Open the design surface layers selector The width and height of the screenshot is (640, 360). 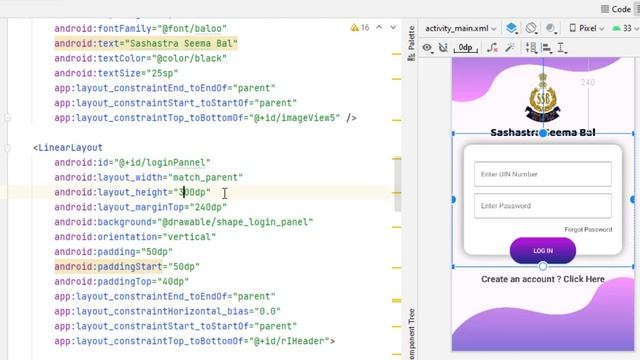pyautogui.click(x=511, y=28)
